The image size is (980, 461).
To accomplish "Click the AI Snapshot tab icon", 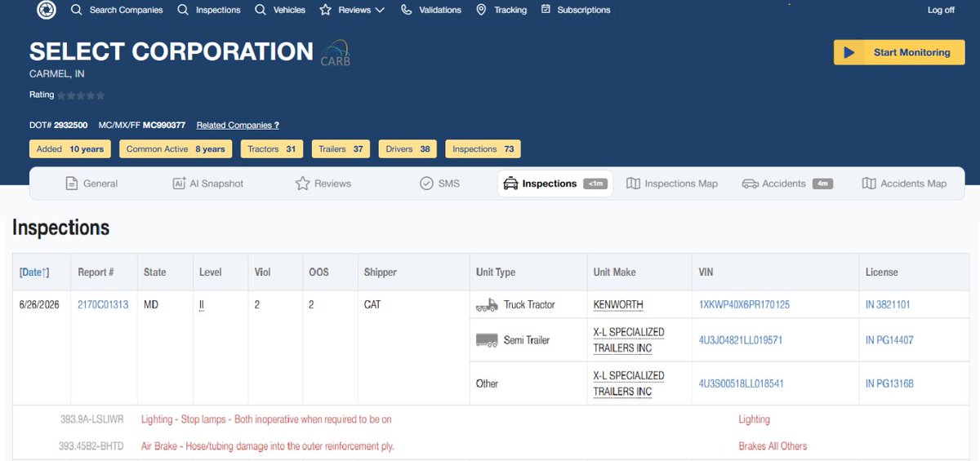I will (179, 184).
